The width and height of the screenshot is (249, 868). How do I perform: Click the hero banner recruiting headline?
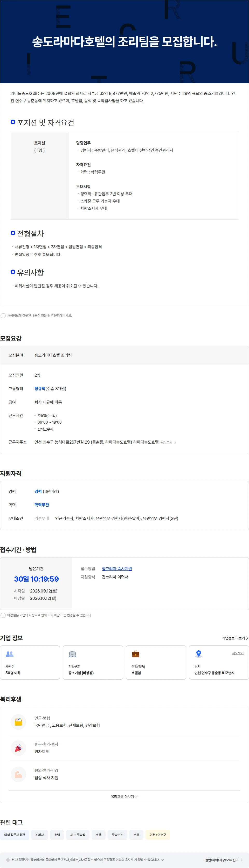pyautogui.click(x=124, y=42)
